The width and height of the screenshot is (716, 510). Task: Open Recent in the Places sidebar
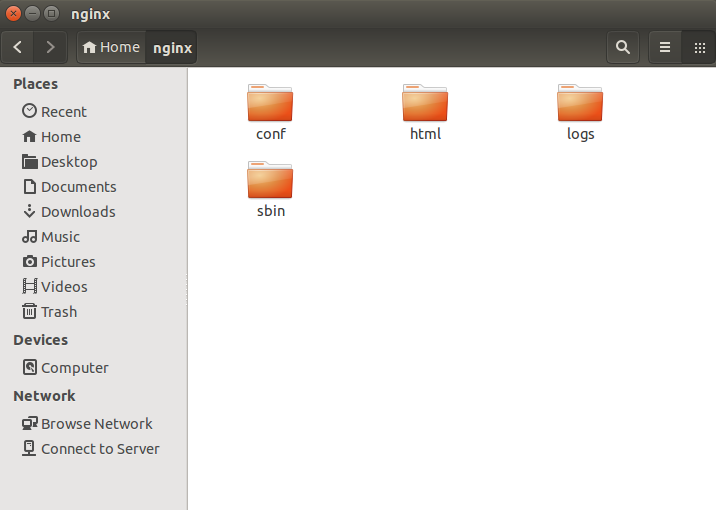pyautogui.click(x=94, y=111)
